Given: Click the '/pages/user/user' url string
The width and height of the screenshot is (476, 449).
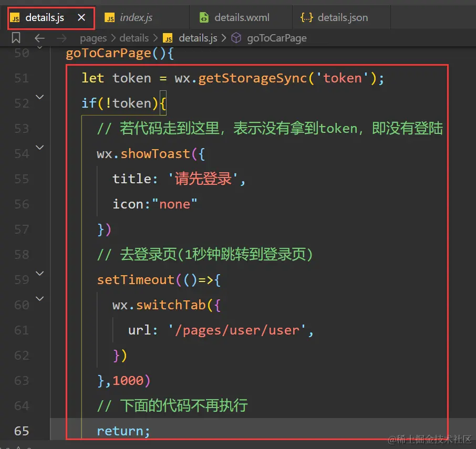Looking at the screenshot, I should click(237, 330).
